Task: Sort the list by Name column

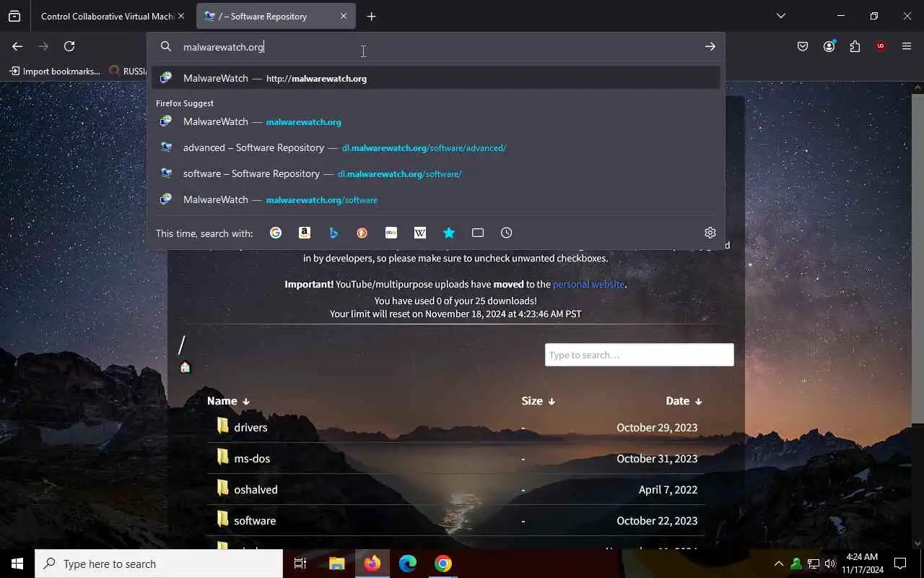Action: coord(228,400)
